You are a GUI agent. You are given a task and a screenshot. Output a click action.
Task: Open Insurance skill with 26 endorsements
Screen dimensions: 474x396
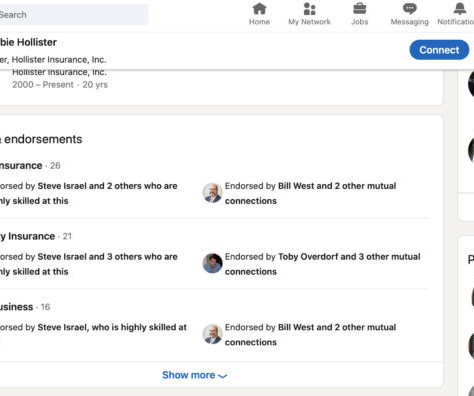(30, 166)
